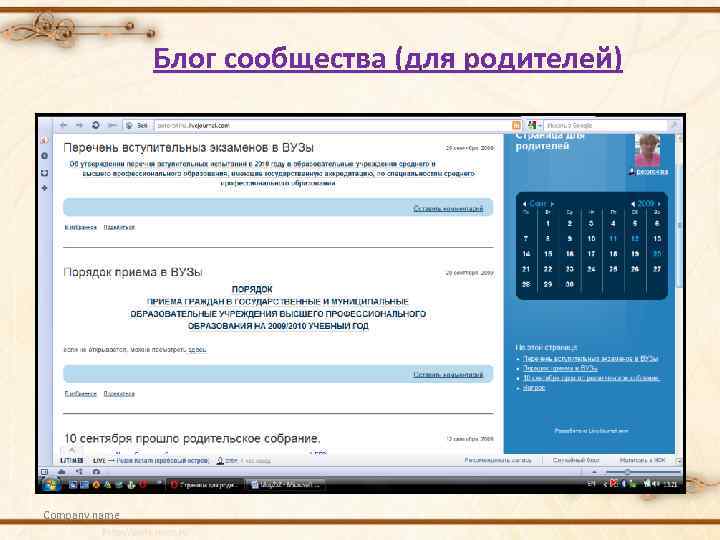
Task: Click the plus icon in Opera side panel
Action: coord(45,188)
